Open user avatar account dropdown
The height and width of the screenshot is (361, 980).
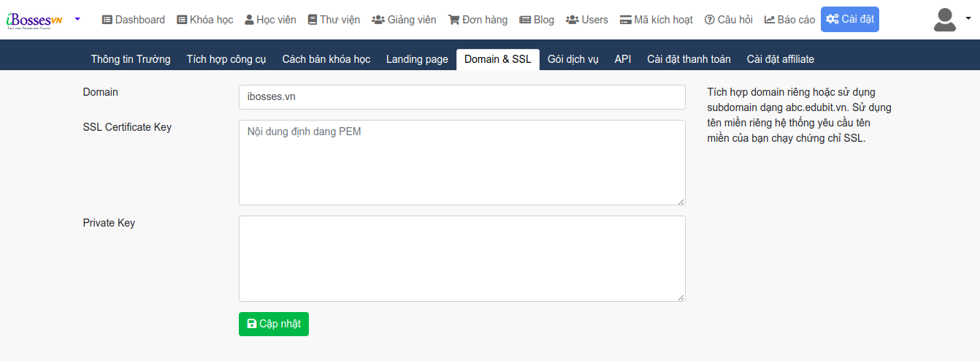point(951,20)
